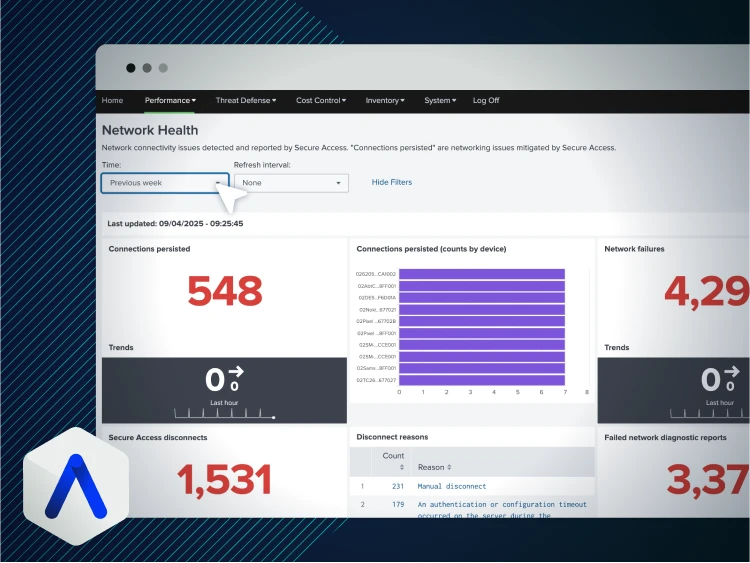Click the chart bar for 02Sams…8FF001
750x563 pixels.
[x=482, y=368]
